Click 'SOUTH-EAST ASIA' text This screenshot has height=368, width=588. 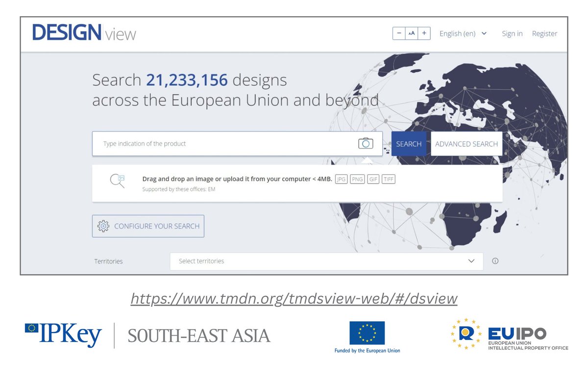tap(199, 336)
